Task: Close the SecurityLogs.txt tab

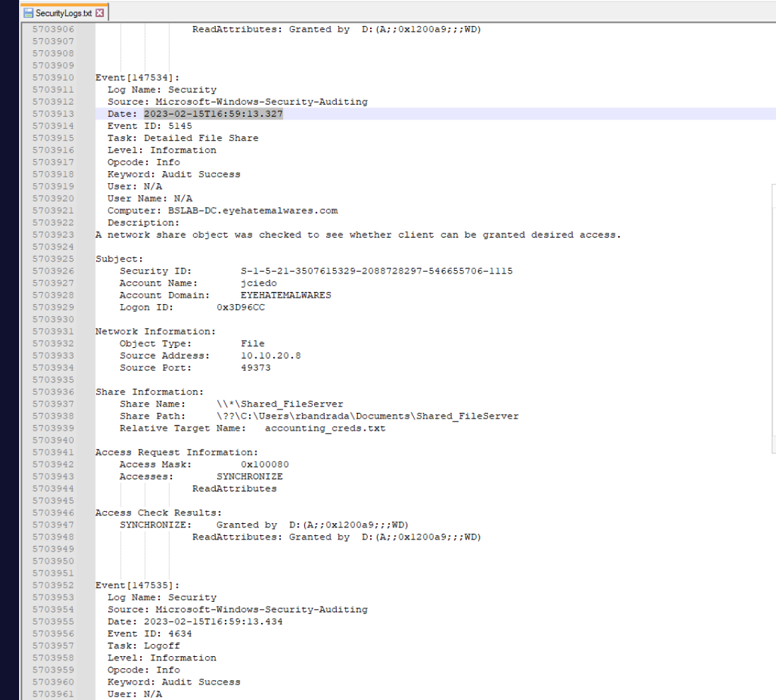Action: coord(99,13)
